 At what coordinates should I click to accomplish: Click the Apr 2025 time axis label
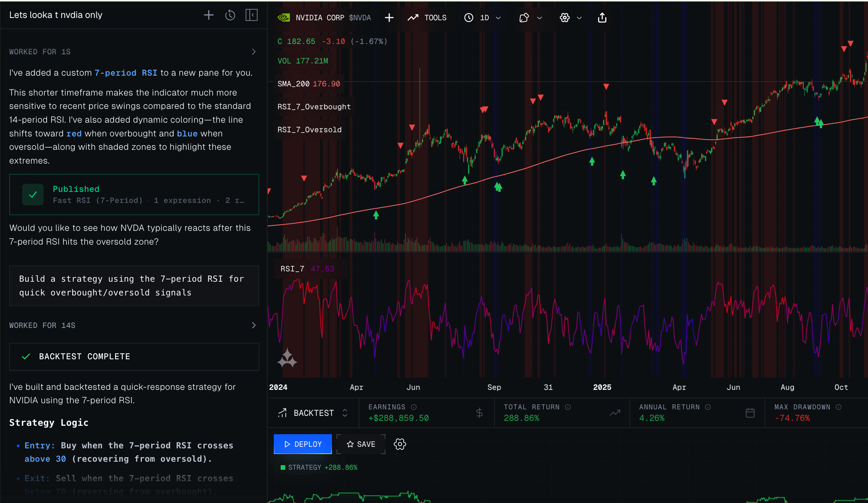679,387
